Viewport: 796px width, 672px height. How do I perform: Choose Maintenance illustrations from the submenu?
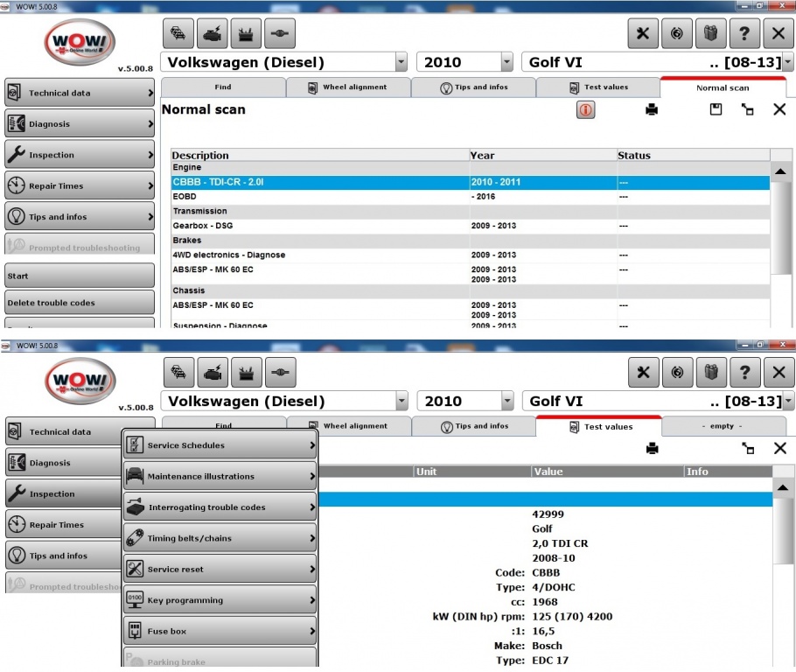(220, 477)
